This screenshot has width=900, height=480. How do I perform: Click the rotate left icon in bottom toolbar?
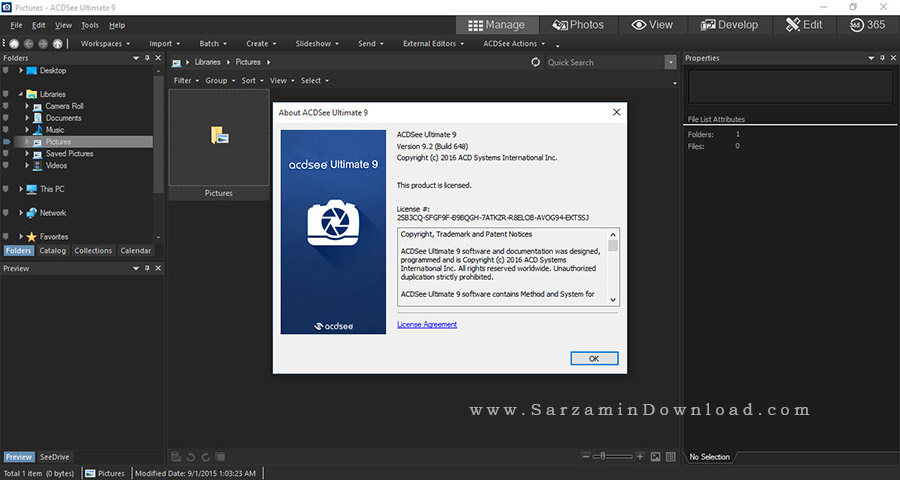coord(191,457)
